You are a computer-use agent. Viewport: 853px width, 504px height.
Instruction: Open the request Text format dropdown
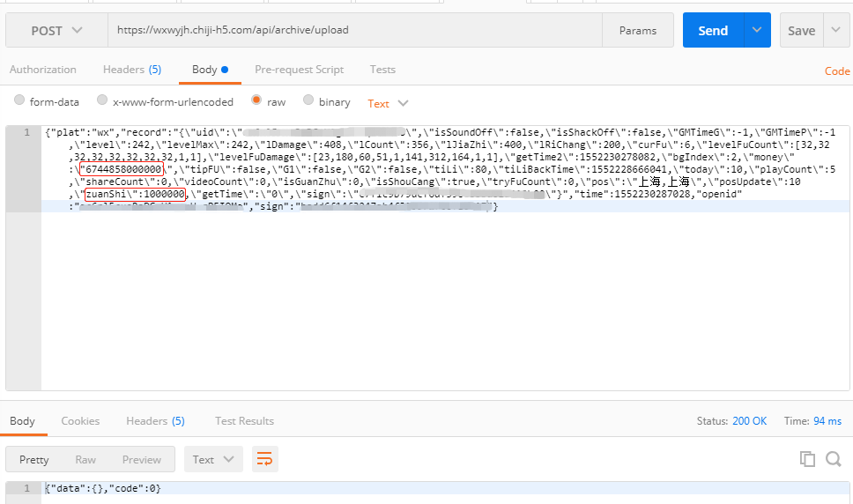pyautogui.click(x=388, y=103)
